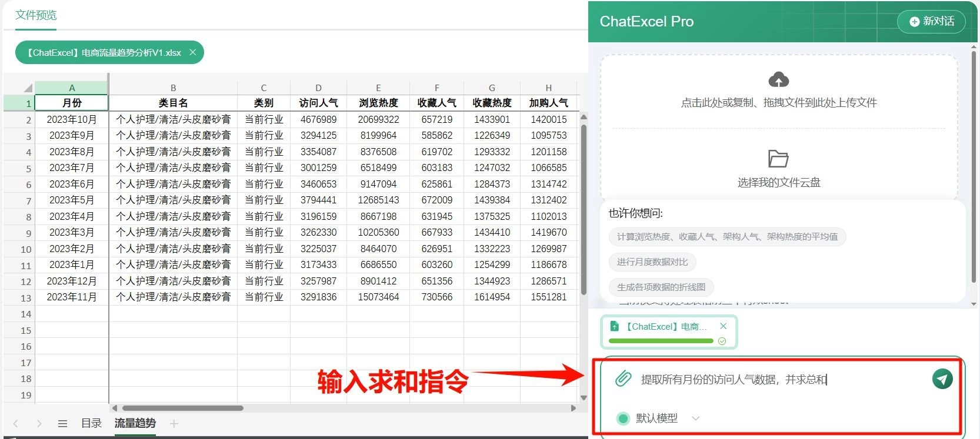Go to the next sheet arrow
This screenshot has height=439, width=980.
click(39, 423)
